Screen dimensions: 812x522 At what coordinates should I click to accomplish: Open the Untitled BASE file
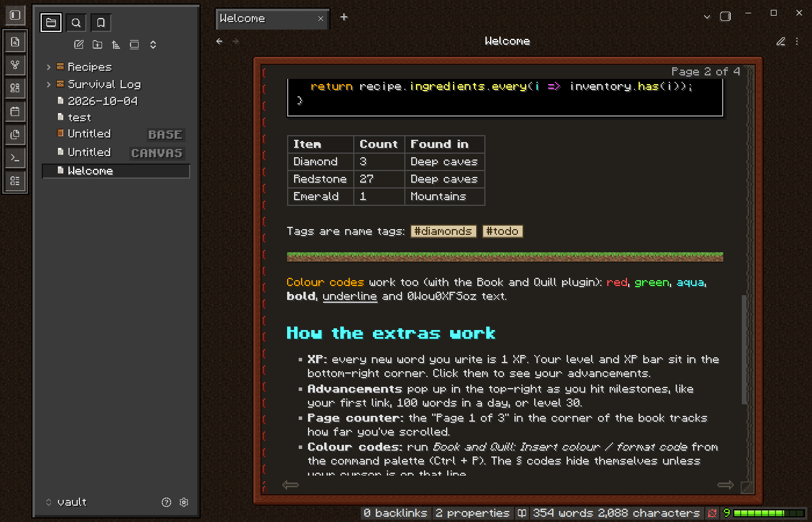(x=116, y=134)
